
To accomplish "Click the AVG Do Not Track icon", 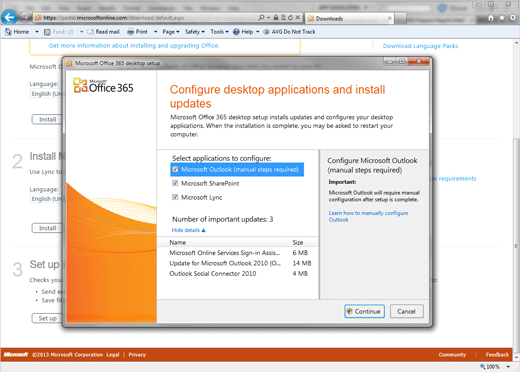I will [266, 32].
